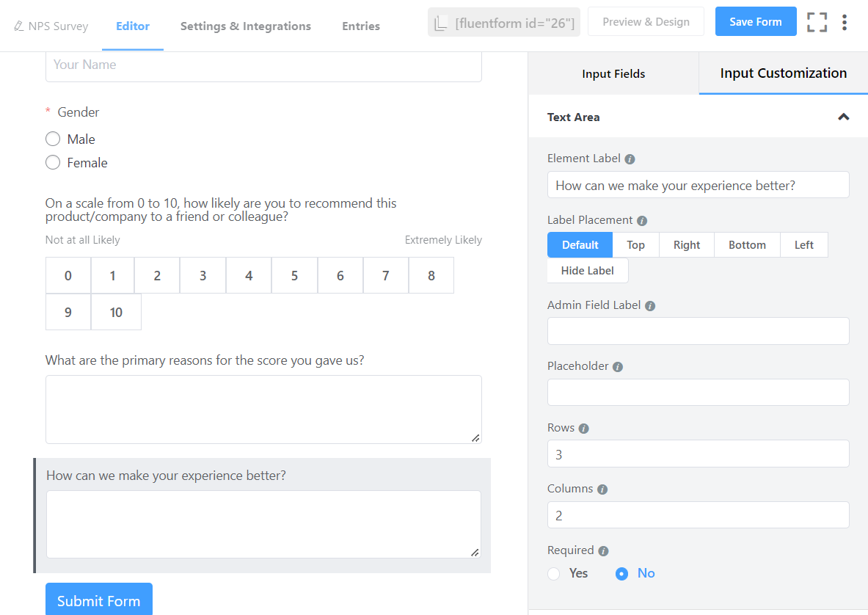Open the Admin Field Label info tooltip
The image size is (868, 615).
coord(650,305)
